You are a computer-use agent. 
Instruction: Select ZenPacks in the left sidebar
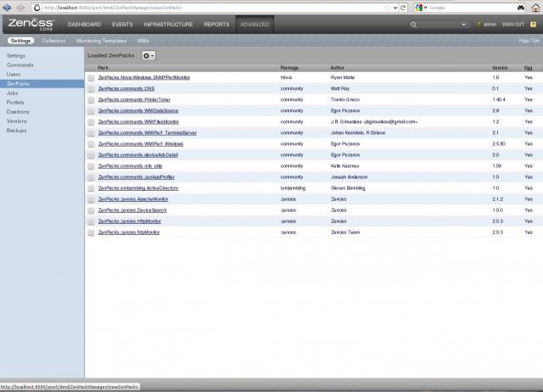tap(42, 84)
